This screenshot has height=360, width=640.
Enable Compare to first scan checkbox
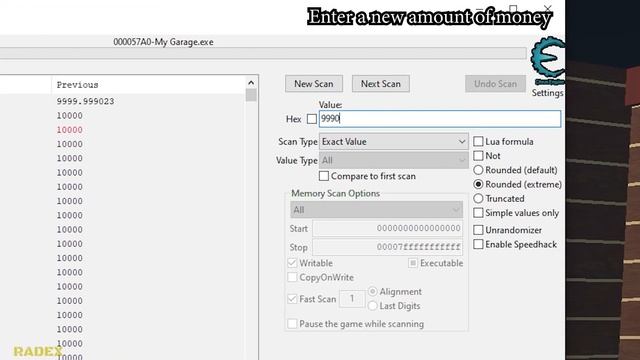pos(324,176)
